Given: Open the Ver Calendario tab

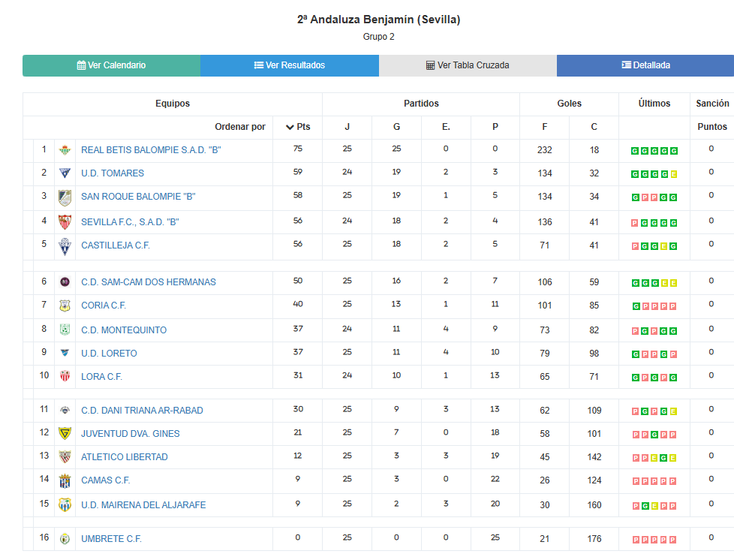Looking at the screenshot, I should coord(111,65).
